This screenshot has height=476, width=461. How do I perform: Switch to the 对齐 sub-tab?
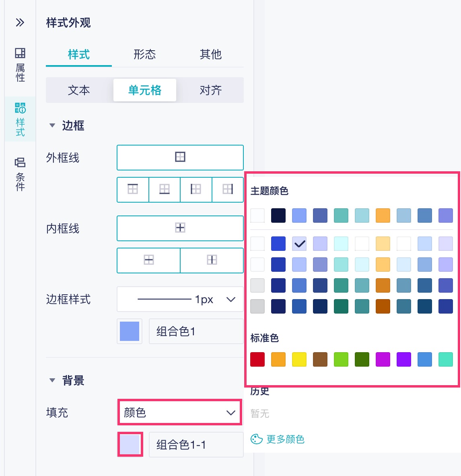[x=210, y=90]
